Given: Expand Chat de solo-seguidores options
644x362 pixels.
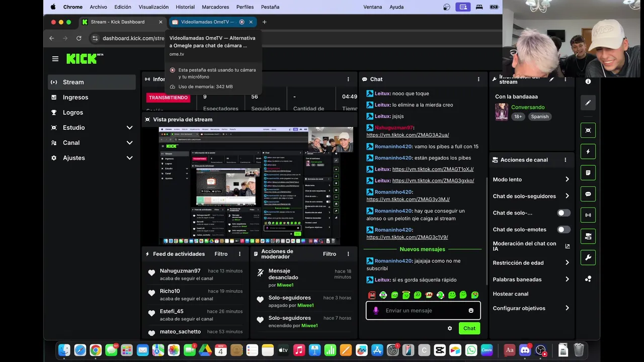Looking at the screenshot, I should 567,196.
